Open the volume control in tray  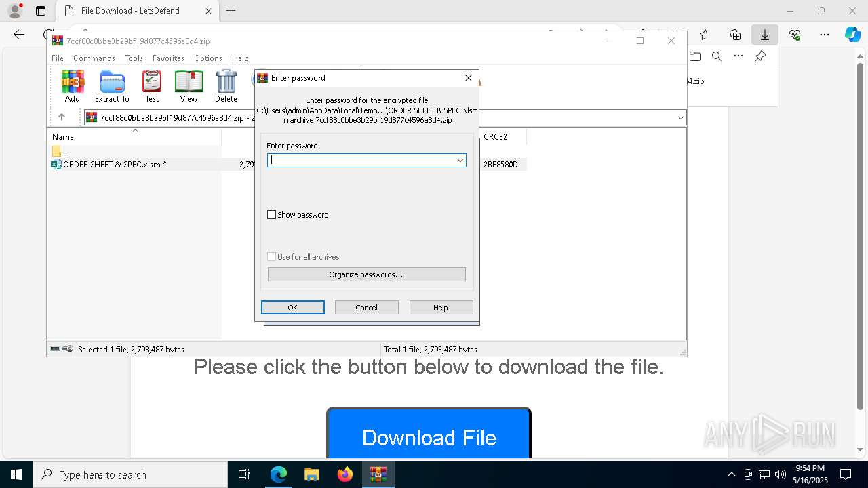[781, 474]
